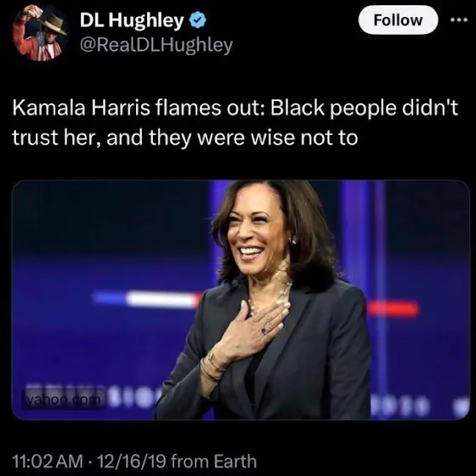Open the yahoo.com source label
This screenshot has height=476, width=476.
64,400
